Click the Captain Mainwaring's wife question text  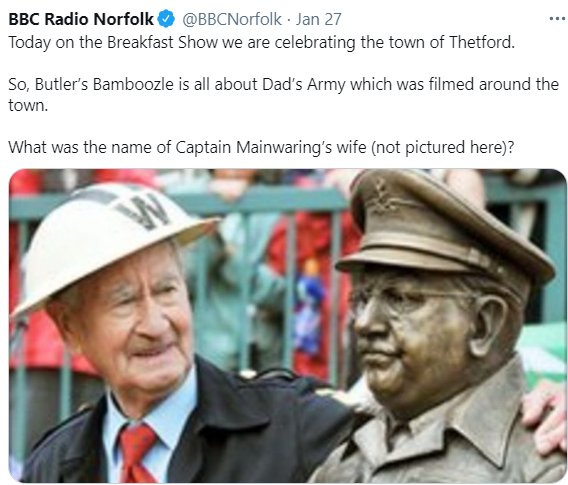(261, 147)
